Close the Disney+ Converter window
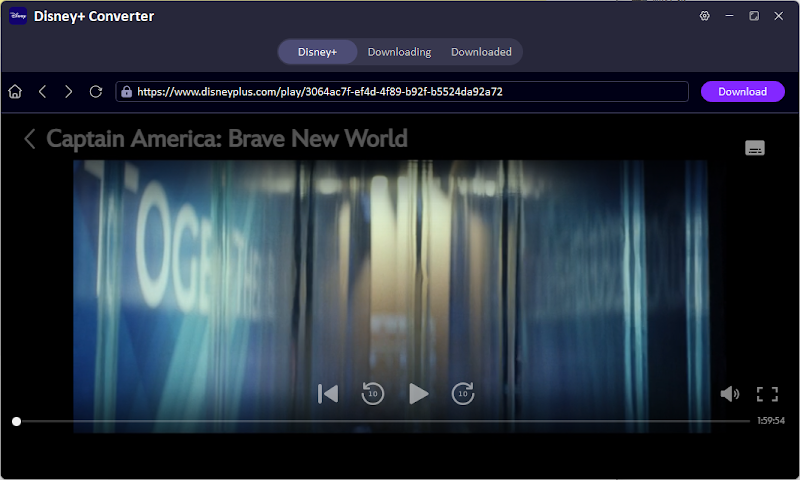 click(x=779, y=16)
